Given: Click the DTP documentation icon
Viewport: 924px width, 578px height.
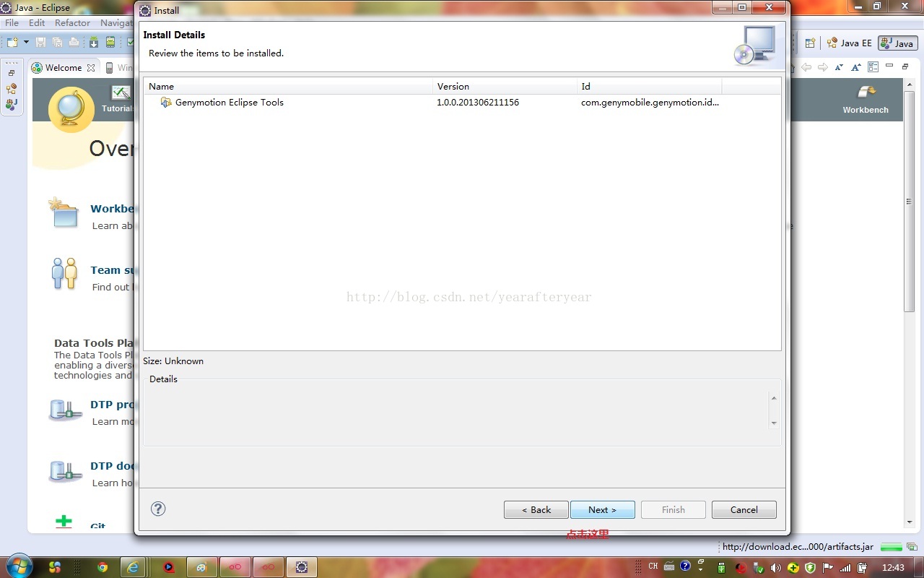Looking at the screenshot, I should coord(65,470).
